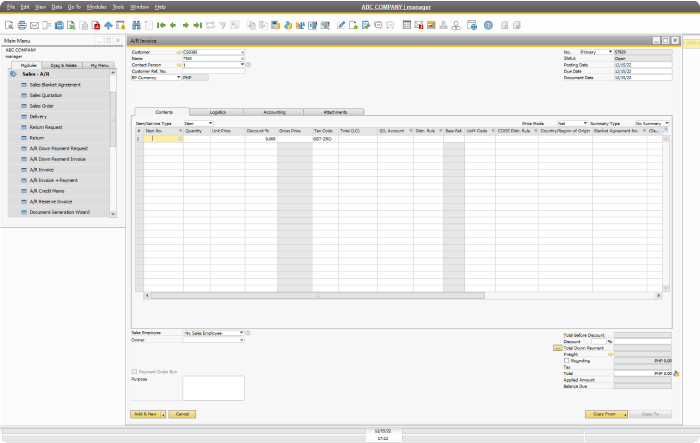Screen dimensions: 700x443
Task: Go to the next record arrow
Action: coord(186,25)
